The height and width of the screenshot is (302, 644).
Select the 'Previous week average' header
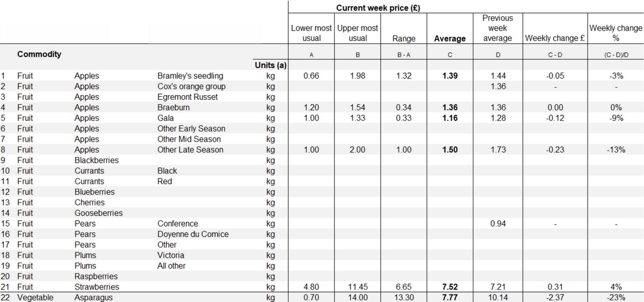click(497, 28)
